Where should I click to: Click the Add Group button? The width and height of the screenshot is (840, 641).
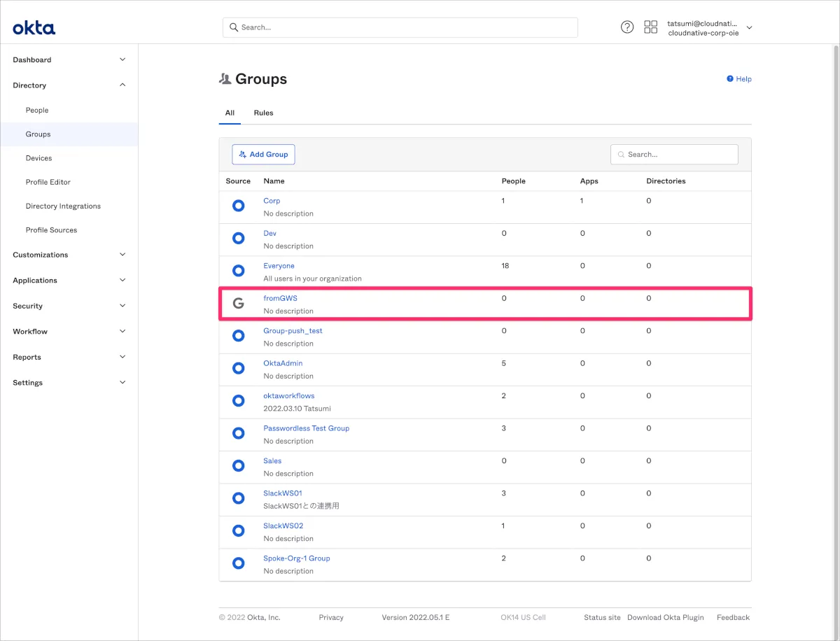pyautogui.click(x=263, y=155)
